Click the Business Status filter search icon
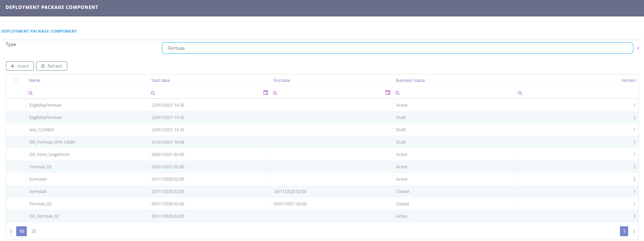 [x=397, y=93]
